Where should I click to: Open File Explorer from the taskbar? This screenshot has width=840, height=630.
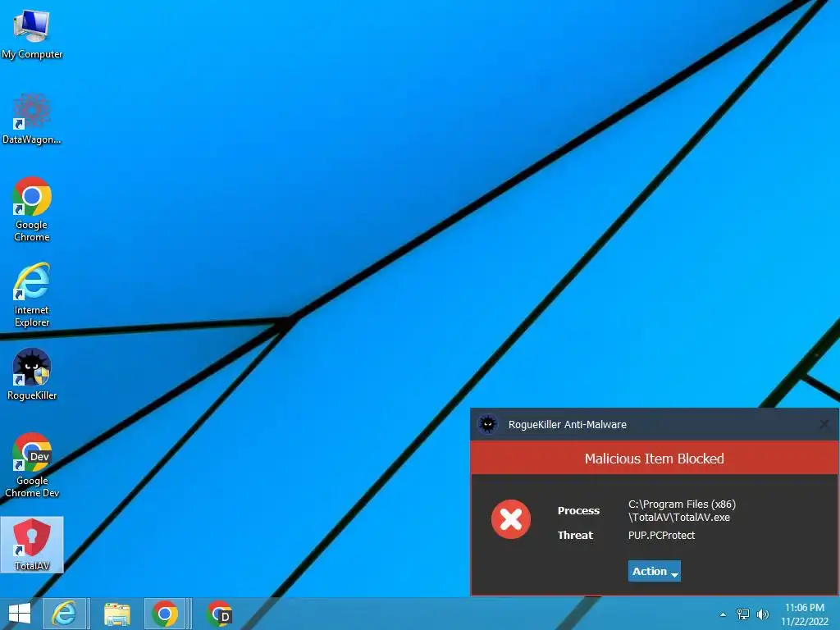[116, 614]
